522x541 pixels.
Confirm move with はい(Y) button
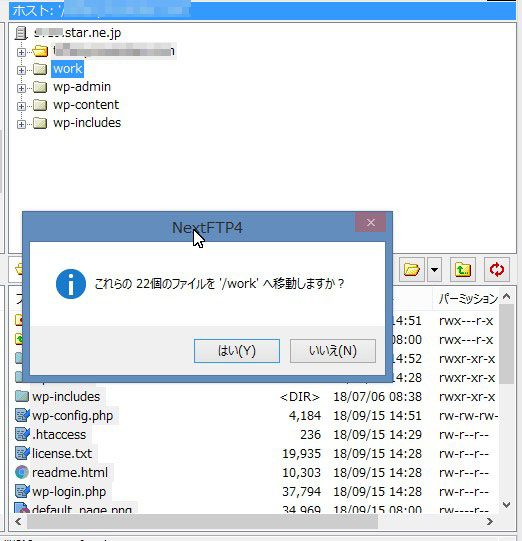pyautogui.click(x=237, y=351)
